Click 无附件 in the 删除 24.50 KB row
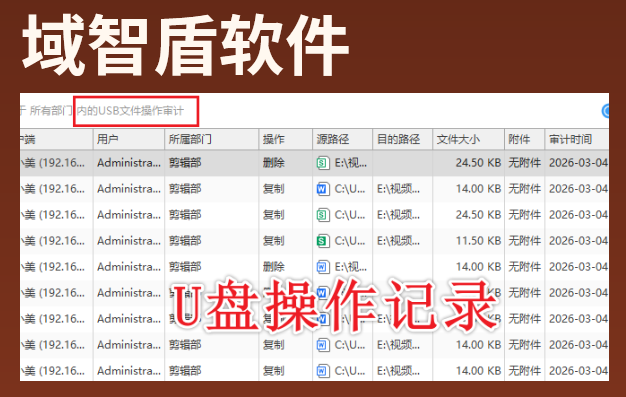 coord(525,163)
